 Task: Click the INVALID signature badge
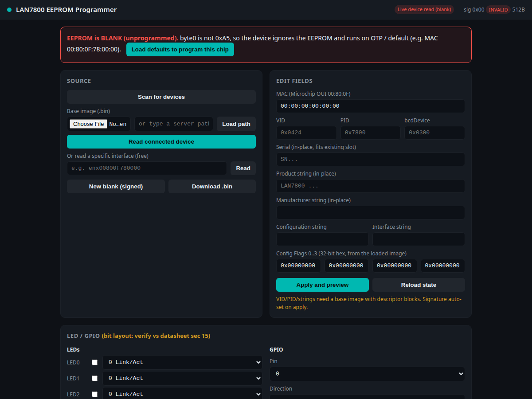pos(498,9)
